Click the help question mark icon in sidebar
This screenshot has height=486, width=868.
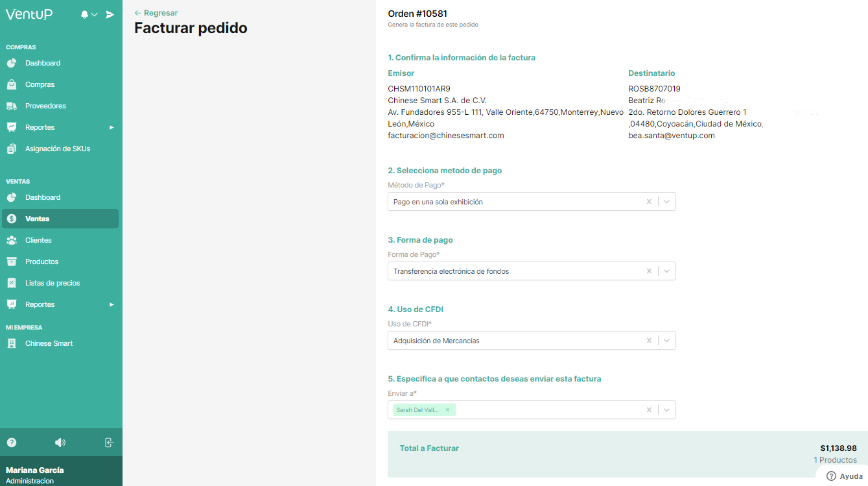pyautogui.click(x=12, y=443)
